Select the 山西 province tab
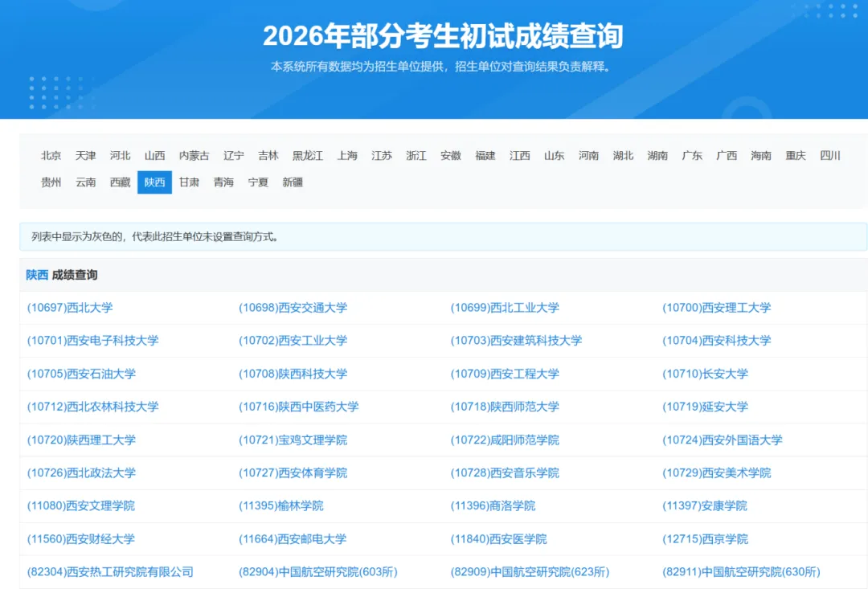The width and height of the screenshot is (868, 589). 154,156
